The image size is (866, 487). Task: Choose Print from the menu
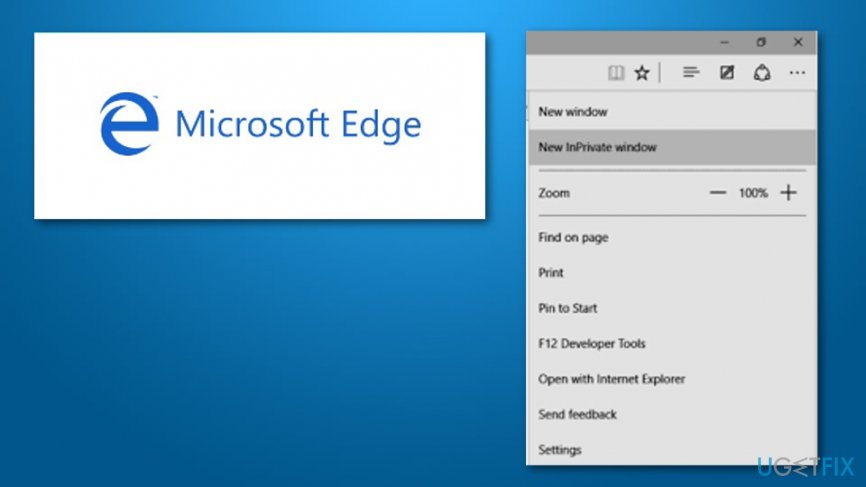tap(672, 273)
